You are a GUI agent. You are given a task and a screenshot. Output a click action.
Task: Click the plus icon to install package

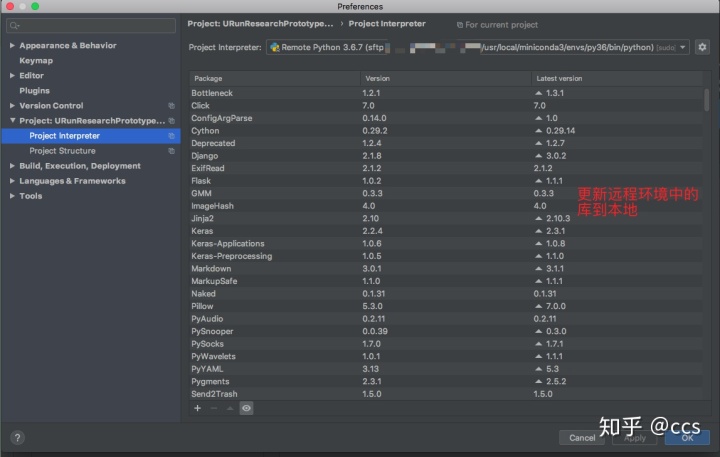(197, 408)
